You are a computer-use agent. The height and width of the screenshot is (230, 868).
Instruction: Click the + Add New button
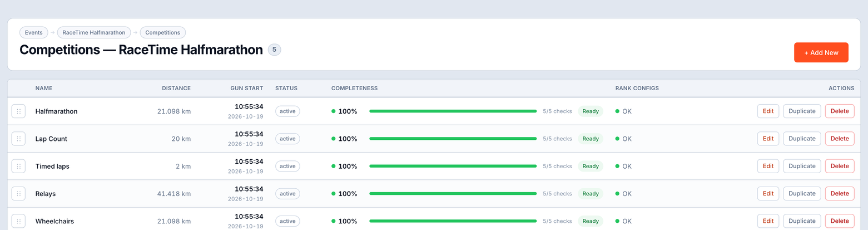point(821,52)
